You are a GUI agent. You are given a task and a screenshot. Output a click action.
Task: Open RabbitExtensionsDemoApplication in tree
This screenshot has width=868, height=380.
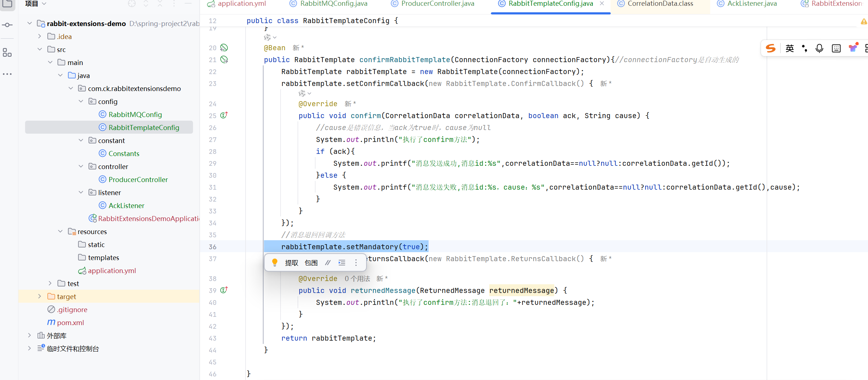pos(144,219)
